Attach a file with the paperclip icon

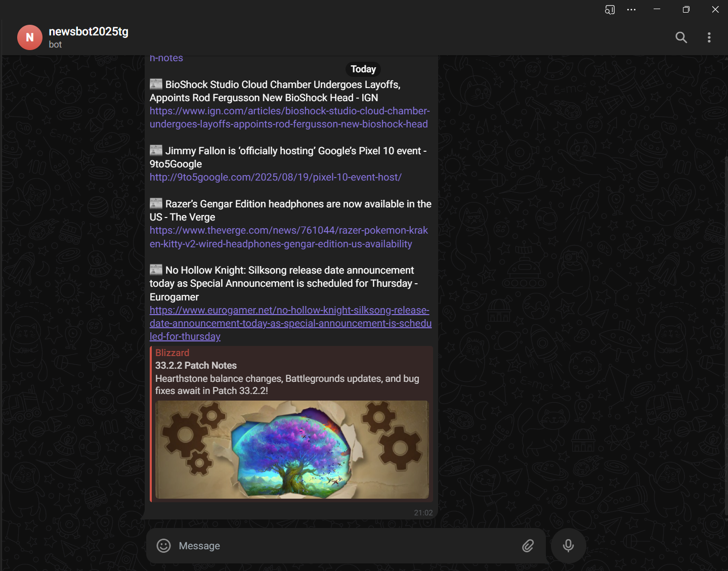tap(528, 546)
